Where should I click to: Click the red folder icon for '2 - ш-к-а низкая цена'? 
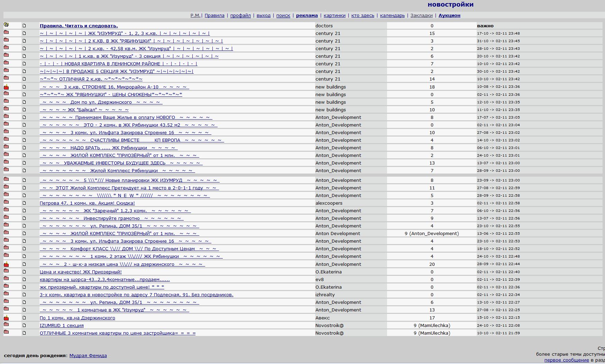[6, 264]
